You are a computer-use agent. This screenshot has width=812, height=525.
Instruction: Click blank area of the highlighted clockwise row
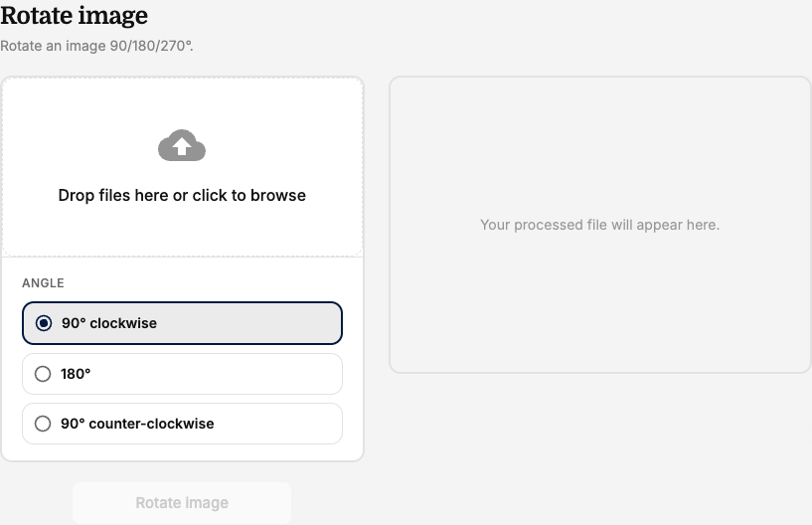click(x=248, y=323)
